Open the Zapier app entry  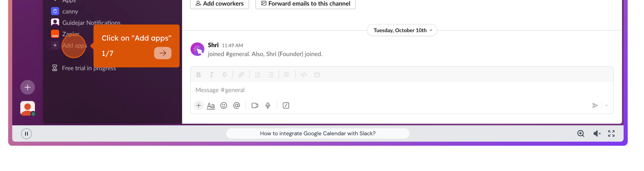(65, 34)
